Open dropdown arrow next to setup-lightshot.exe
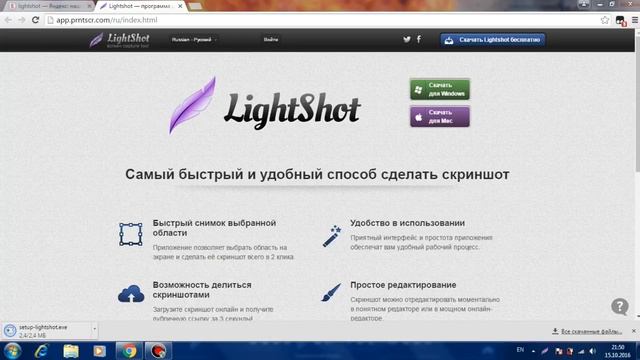 pyautogui.click(x=94, y=329)
